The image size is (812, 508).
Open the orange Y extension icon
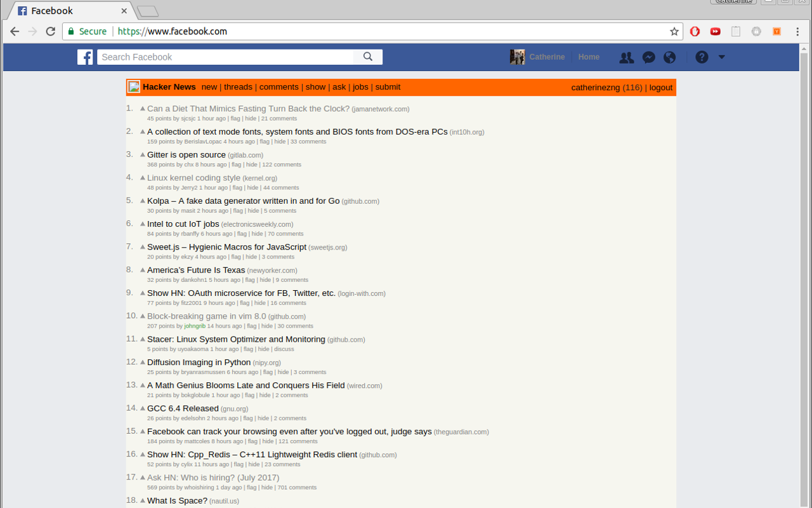776,31
